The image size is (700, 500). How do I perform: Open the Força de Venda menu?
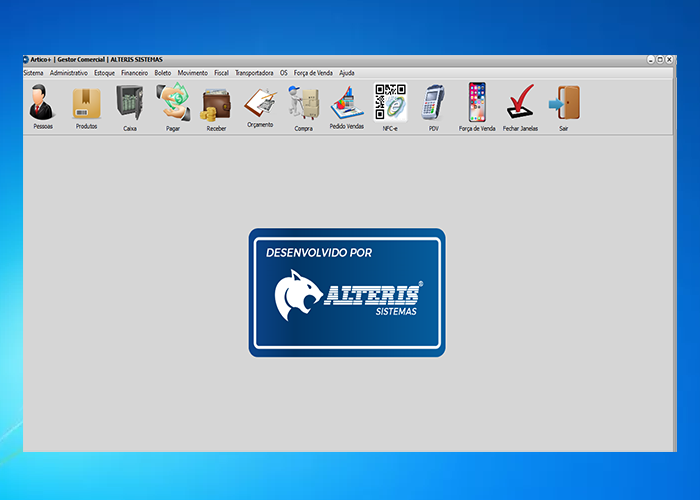(x=313, y=73)
